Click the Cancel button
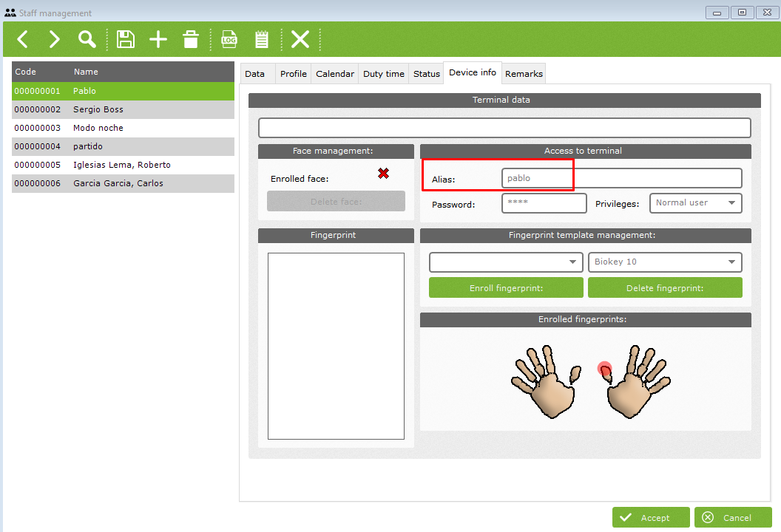Image resolution: width=781 pixels, height=532 pixels. (733, 517)
